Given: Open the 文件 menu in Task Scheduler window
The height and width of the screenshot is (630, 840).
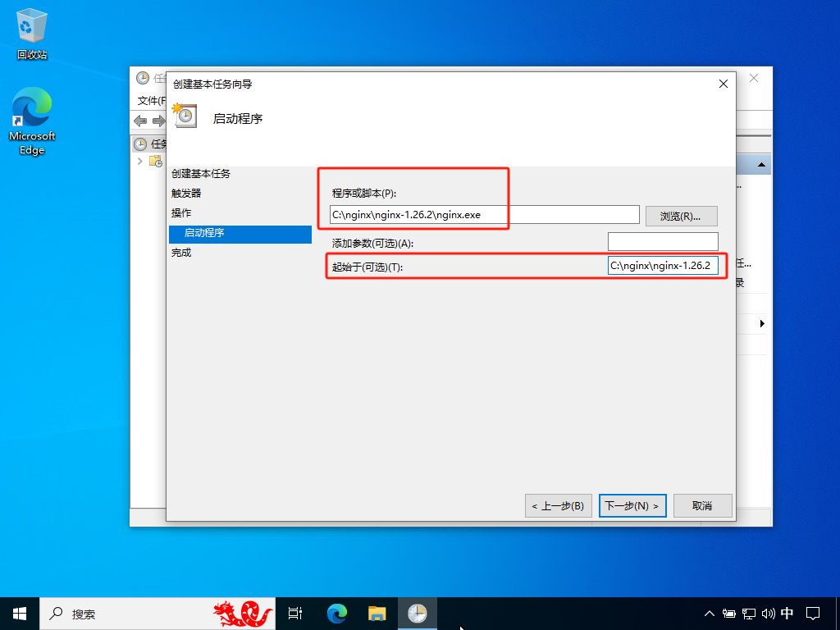Looking at the screenshot, I should click(152, 101).
